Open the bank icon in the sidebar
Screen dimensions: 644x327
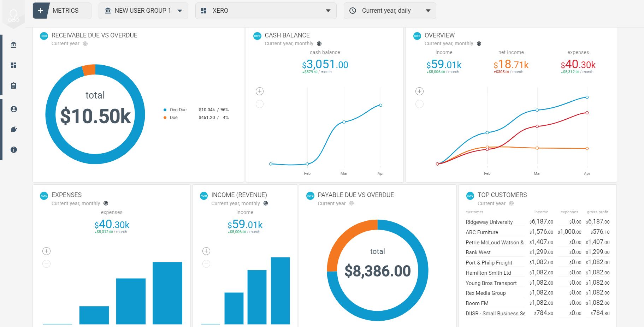click(x=14, y=45)
